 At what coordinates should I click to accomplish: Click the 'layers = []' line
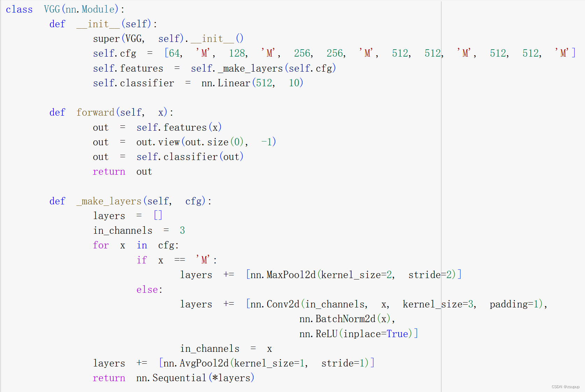(x=128, y=216)
